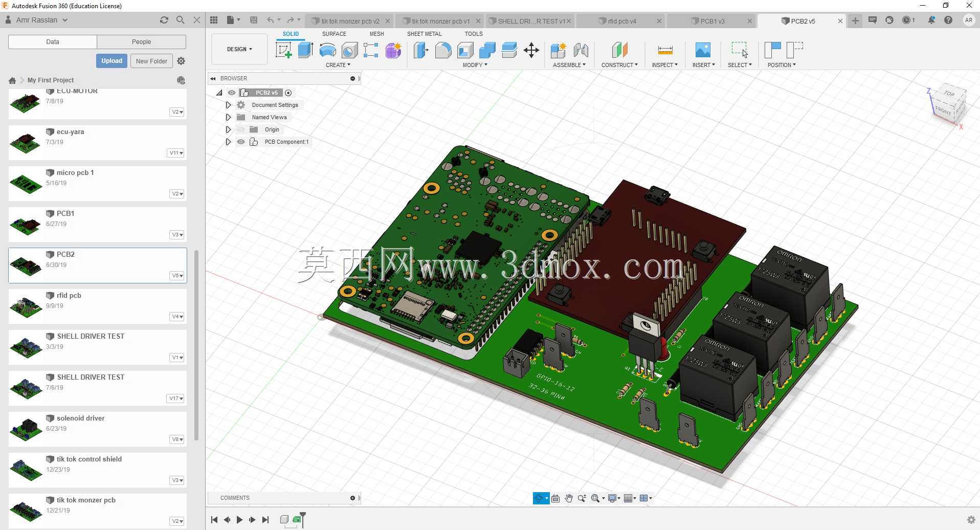This screenshot has height=530, width=980.
Task: Open the MODIFY dropdown menu
Action: (475, 65)
